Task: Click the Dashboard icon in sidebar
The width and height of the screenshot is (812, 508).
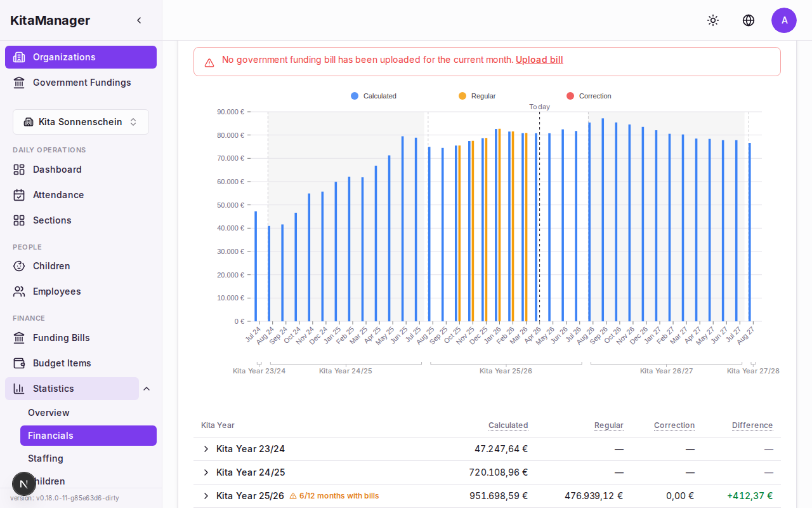Action: point(19,170)
